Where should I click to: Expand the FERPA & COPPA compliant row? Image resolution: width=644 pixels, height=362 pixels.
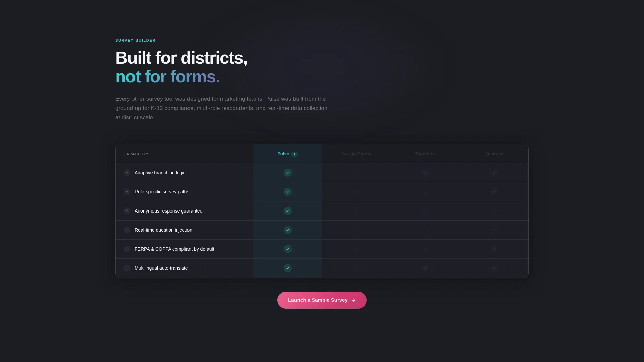(x=127, y=249)
